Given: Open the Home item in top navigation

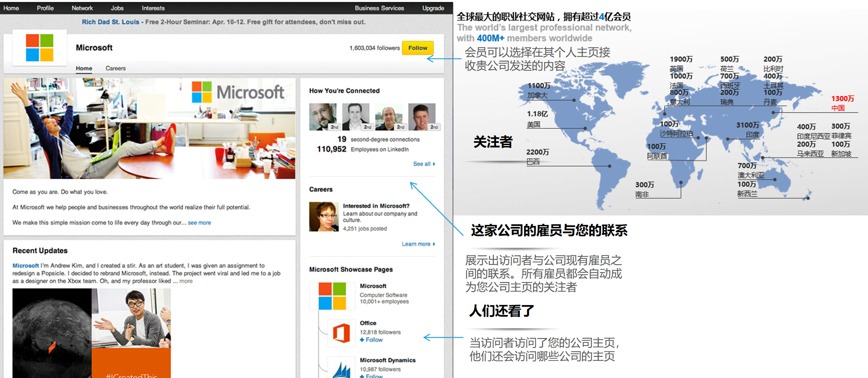Looking at the screenshot, I should pyautogui.click(x=11, y=8).
